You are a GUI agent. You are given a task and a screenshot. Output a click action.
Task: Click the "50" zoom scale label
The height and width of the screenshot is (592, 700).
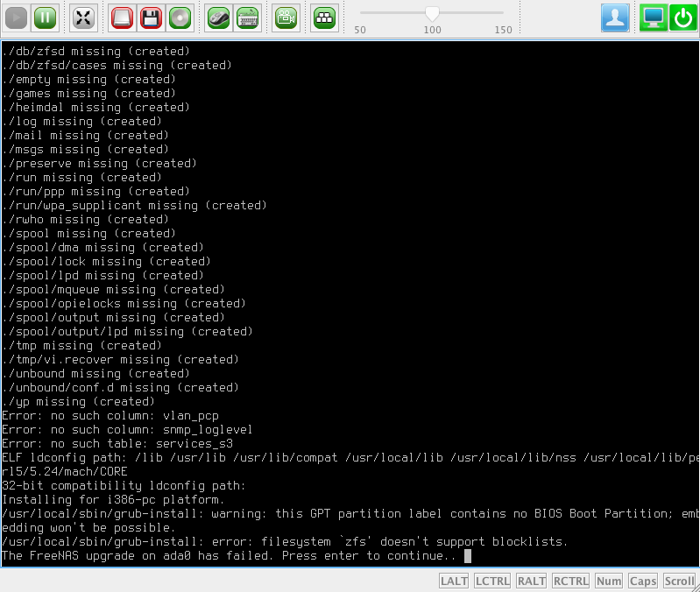click(360, 30)
